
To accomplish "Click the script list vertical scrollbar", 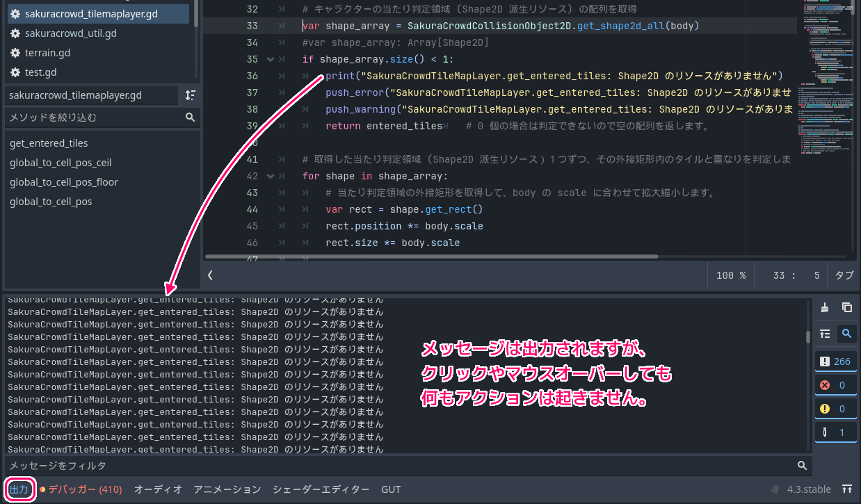I will 197,13.
